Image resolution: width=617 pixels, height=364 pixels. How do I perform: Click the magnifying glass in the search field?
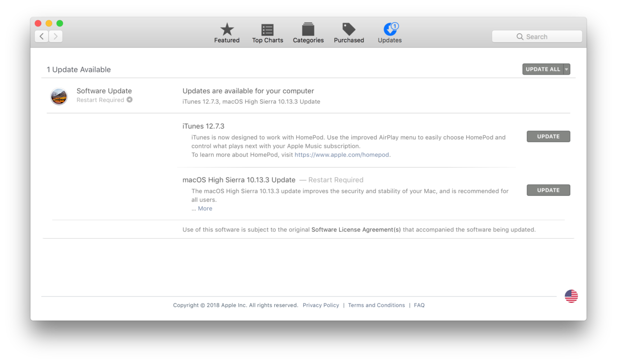[x=520, y=36]
